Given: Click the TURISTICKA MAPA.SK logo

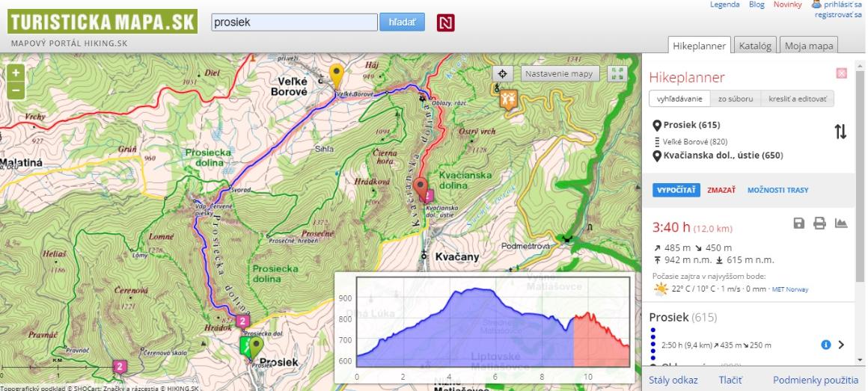Looking at the screenshot, I should pos(103,22).
